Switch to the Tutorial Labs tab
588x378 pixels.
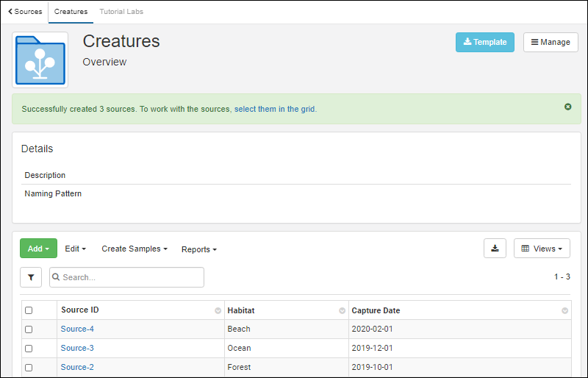121,12
